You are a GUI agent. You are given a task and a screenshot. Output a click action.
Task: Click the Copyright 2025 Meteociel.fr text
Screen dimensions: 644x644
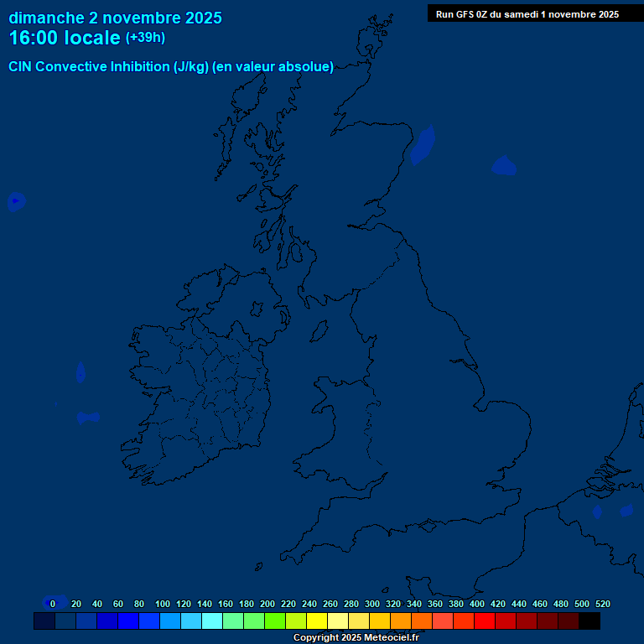point(356,638)
